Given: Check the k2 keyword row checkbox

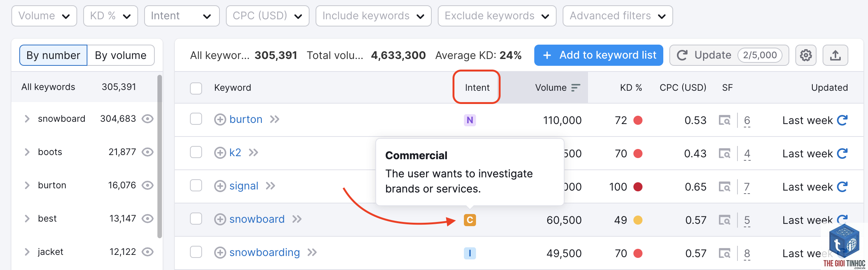Looking at the screenshot, I should [196, 152].
